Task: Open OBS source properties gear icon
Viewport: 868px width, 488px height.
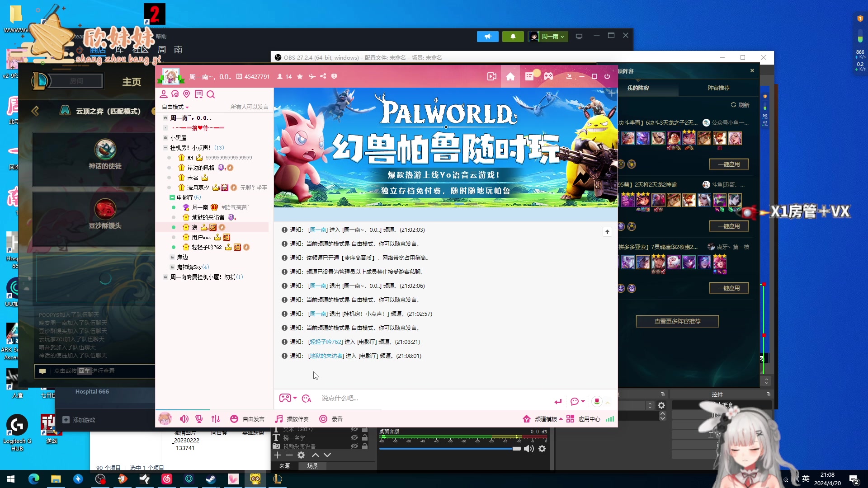Action: 301,455
